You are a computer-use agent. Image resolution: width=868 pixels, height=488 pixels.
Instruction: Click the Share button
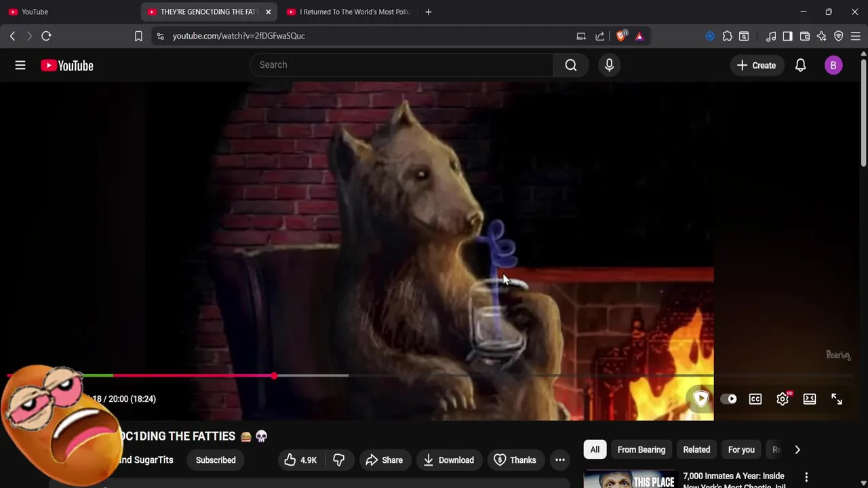click(384, 460)
